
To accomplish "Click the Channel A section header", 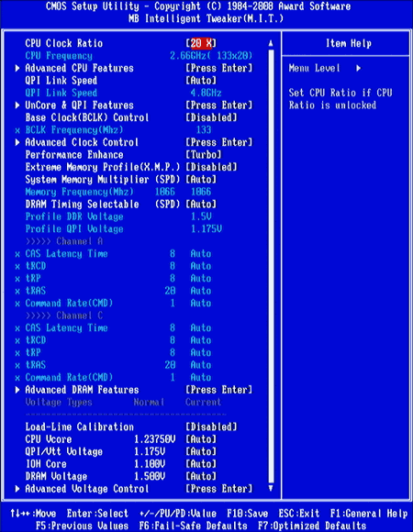I will pos(64,241).
